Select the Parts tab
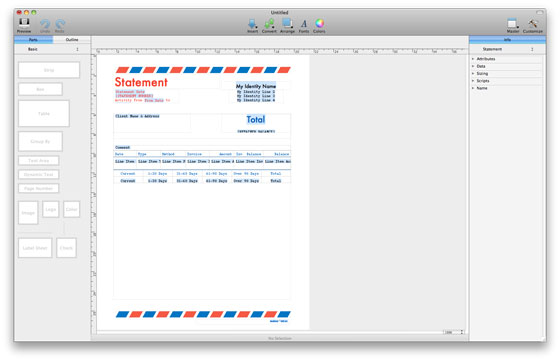Viewport: 560px width, 361px height. (33, 40)
